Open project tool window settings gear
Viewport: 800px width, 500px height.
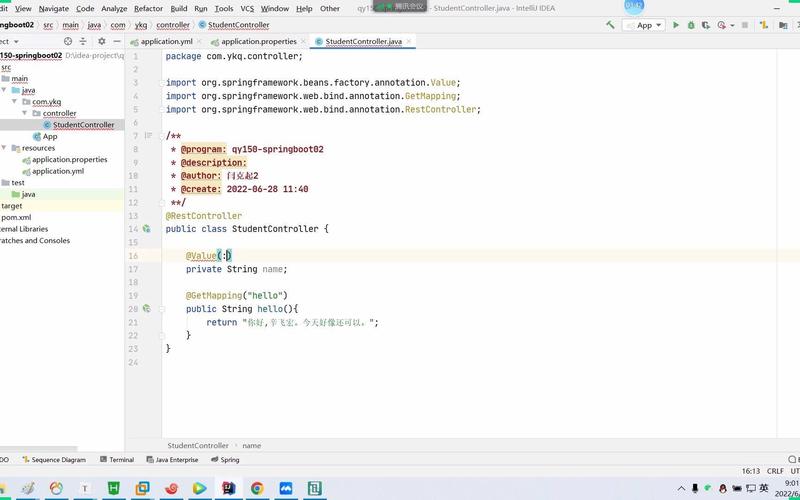(100, 41)
